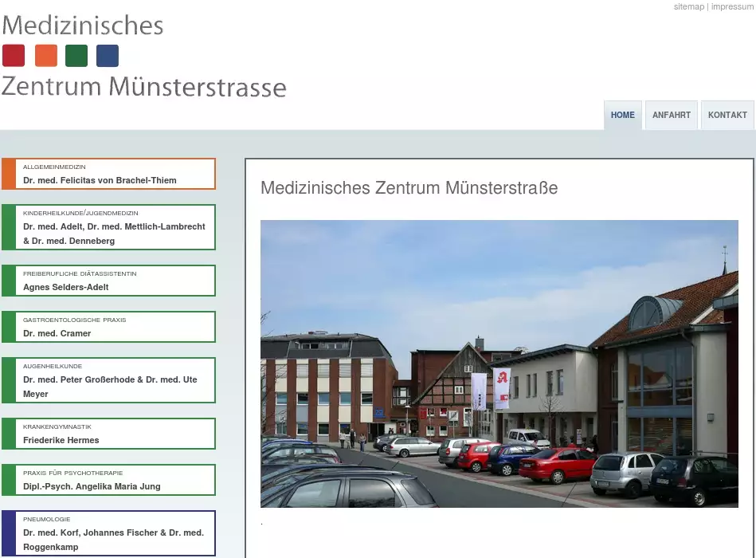Open the Pneumologie practice entry
756x558 pixels.
[108, 533]
